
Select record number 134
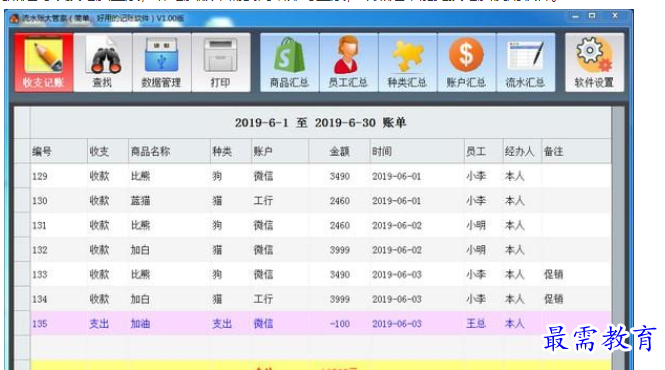tap(40, 299)
